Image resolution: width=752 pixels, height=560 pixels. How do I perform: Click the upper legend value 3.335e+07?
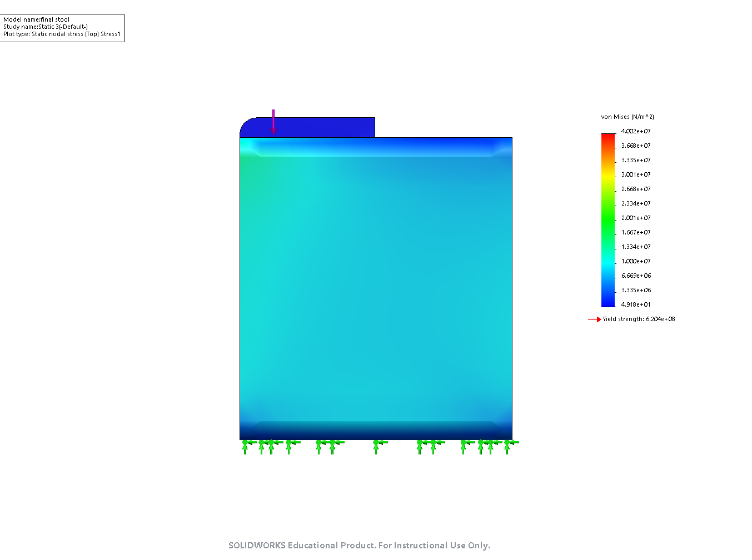[636, 160]
